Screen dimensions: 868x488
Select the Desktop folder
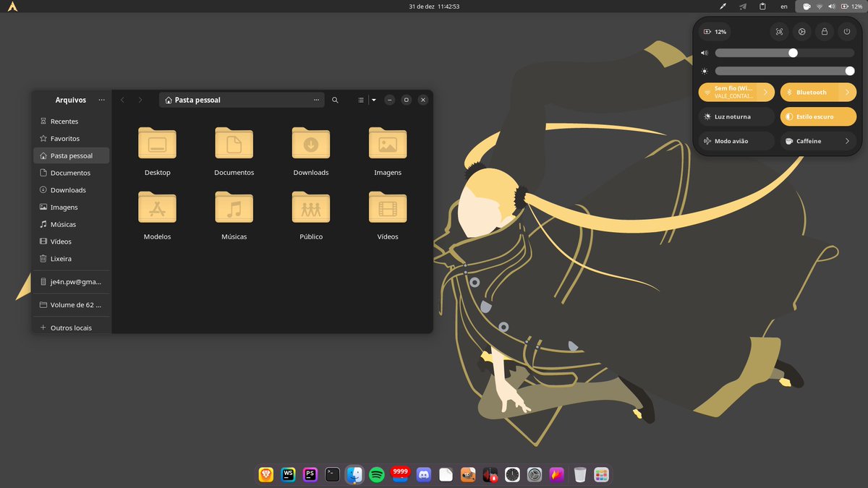(157, 151)
